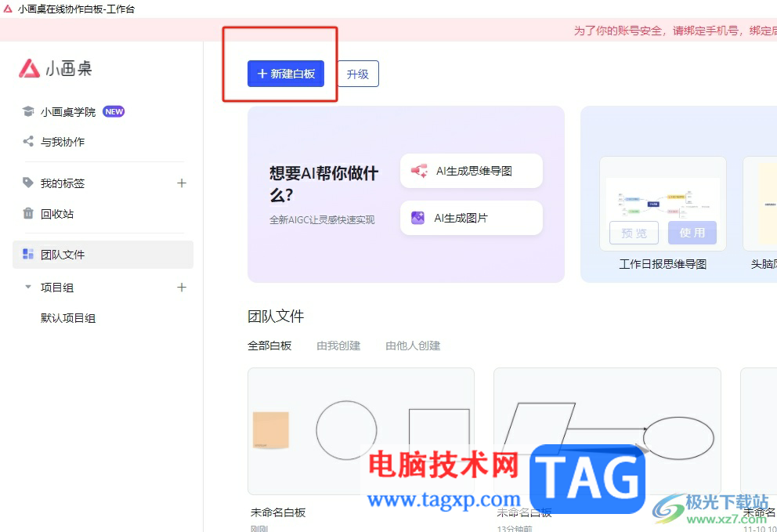Image resolution: width=777 pixels, height=532 pixels.
Task: Click the 新建白板 button
Action: pos(285,74)
